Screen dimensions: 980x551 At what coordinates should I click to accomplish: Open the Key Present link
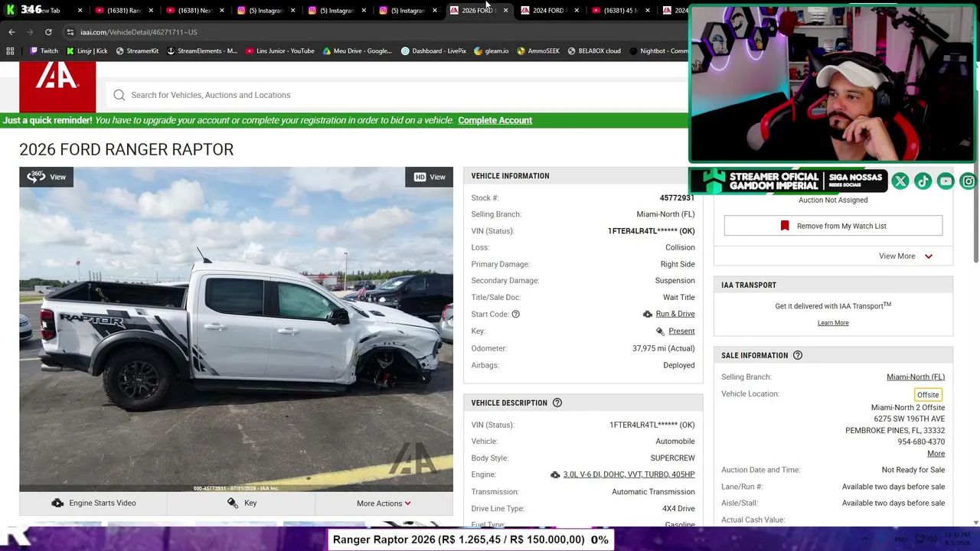click(681, 331)
